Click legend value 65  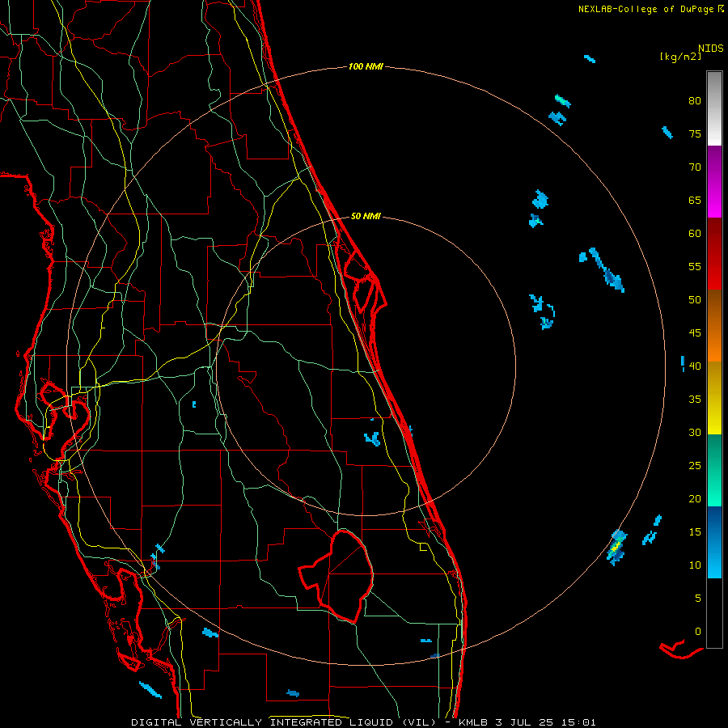coord(695,201)
